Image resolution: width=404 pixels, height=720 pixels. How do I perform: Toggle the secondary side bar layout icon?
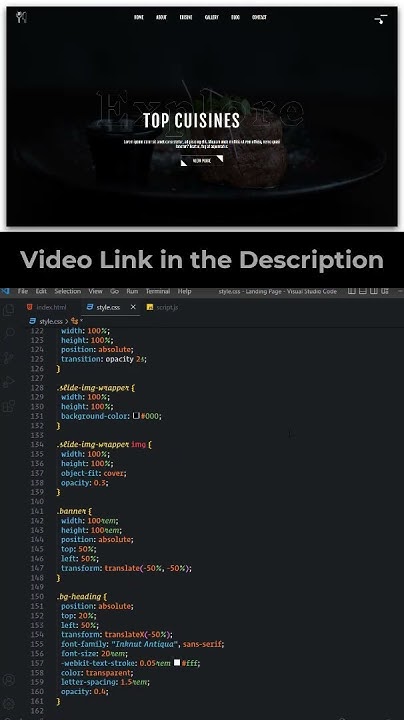374,291
